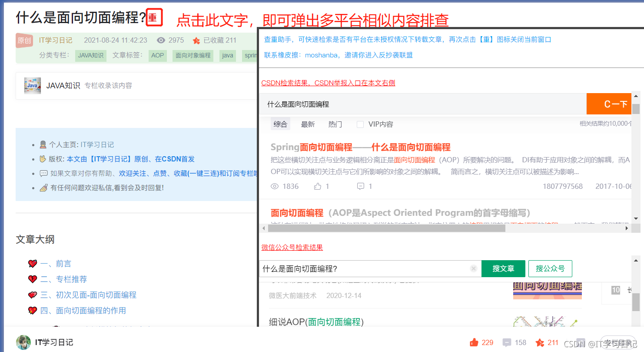This screenshot has height=352, width=644.
Task: Click up arrow of WeChat results scrollbar
Action: coord(636,260)
